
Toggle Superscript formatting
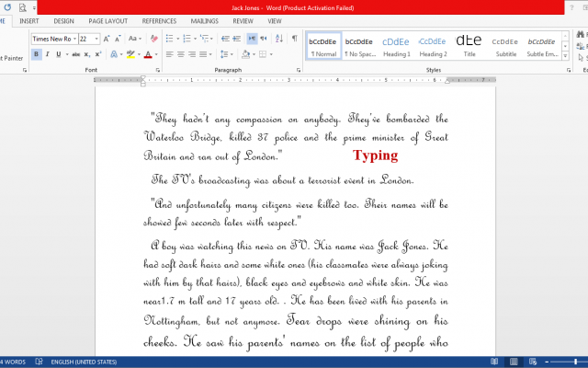point(98,54)
